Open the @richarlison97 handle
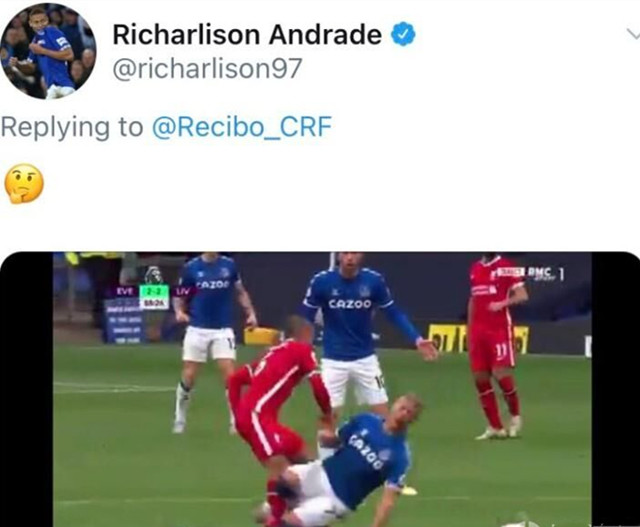640x527 pixels. click(x=207, y=69)
